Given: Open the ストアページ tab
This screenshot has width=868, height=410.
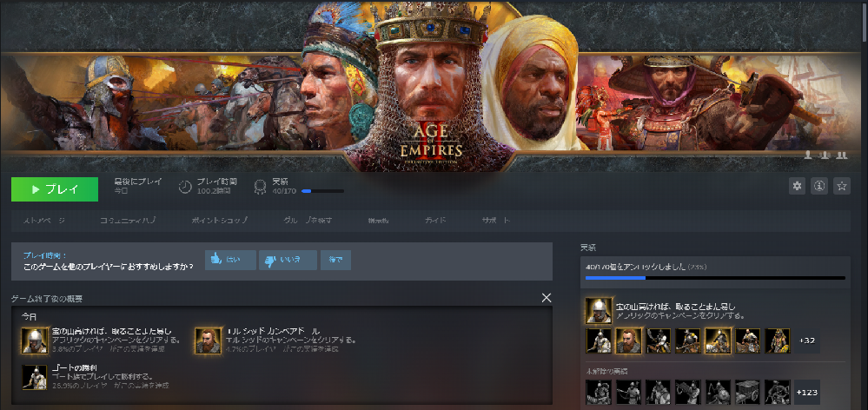Looking at the screenshot, I should [x=44, y=221].
